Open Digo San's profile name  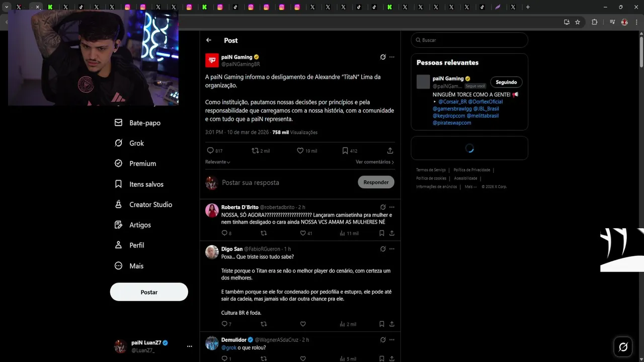click(232, 249)
